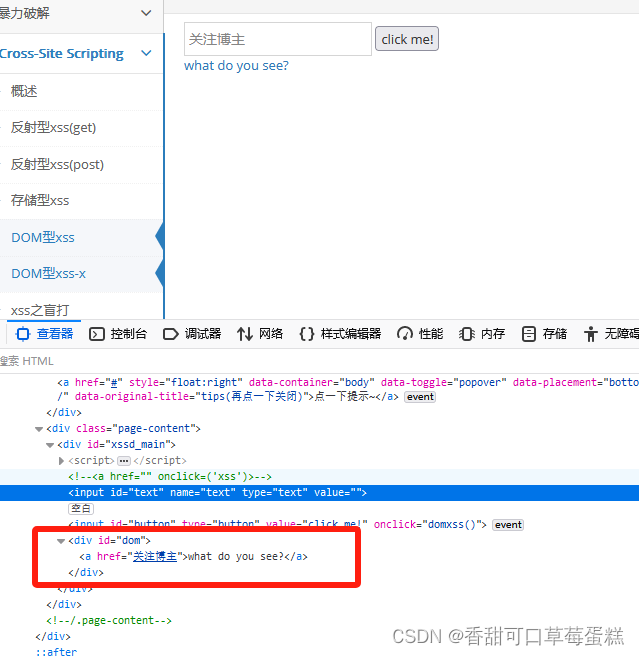
Task: Switch to the 内存 tab
Action: [493, 334]
